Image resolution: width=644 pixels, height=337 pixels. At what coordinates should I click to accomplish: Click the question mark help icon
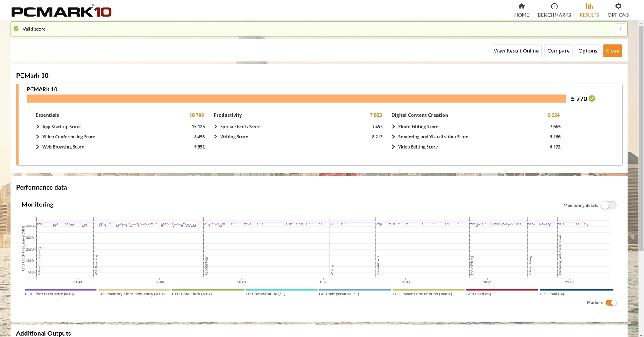[621, 29]
